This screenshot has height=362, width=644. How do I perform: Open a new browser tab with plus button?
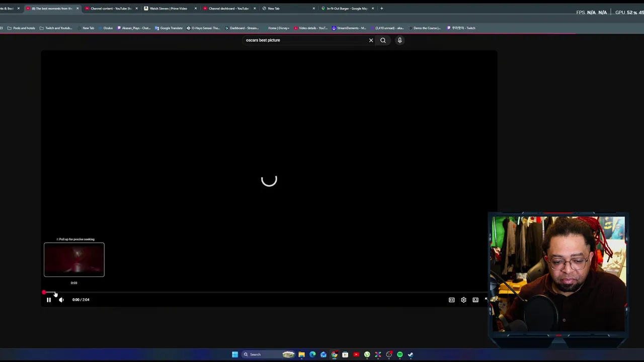[x=381, y=9]
